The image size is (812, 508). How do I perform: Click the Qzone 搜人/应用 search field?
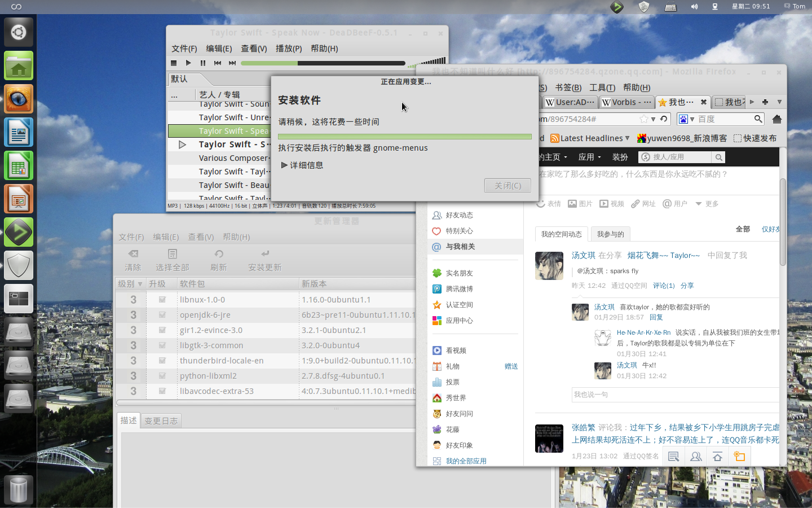[x=676, y=157]
